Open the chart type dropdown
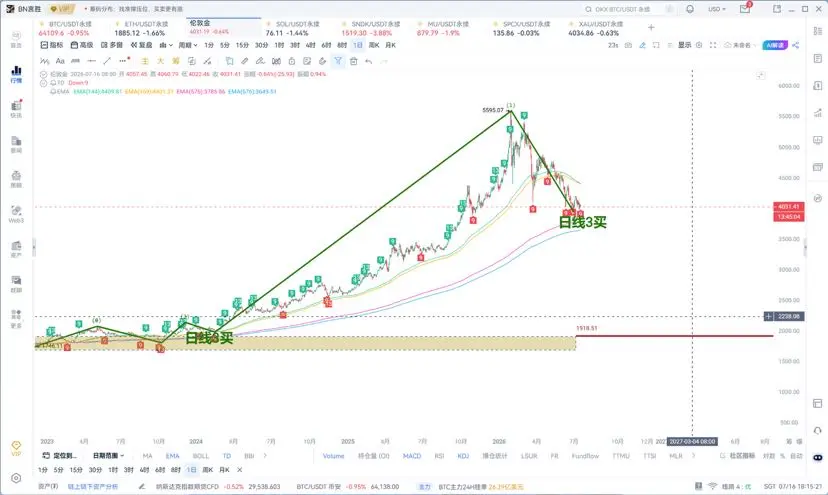The width and height of the screenshot is (828, 495). pyautogui.click(x=166, y=45)
